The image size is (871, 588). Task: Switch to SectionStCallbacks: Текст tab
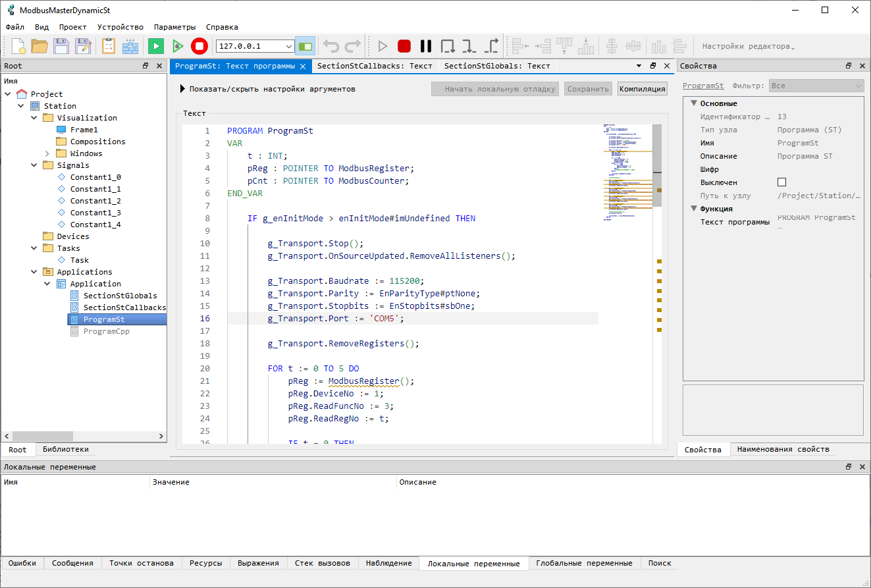point(375,66)
